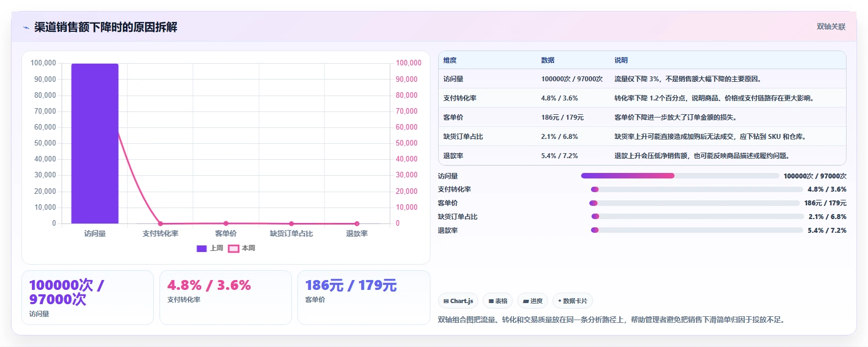Click the note starting 退款上升会压低净销售额
Viewport: 868px width, 347px height.
click(703, 156)
